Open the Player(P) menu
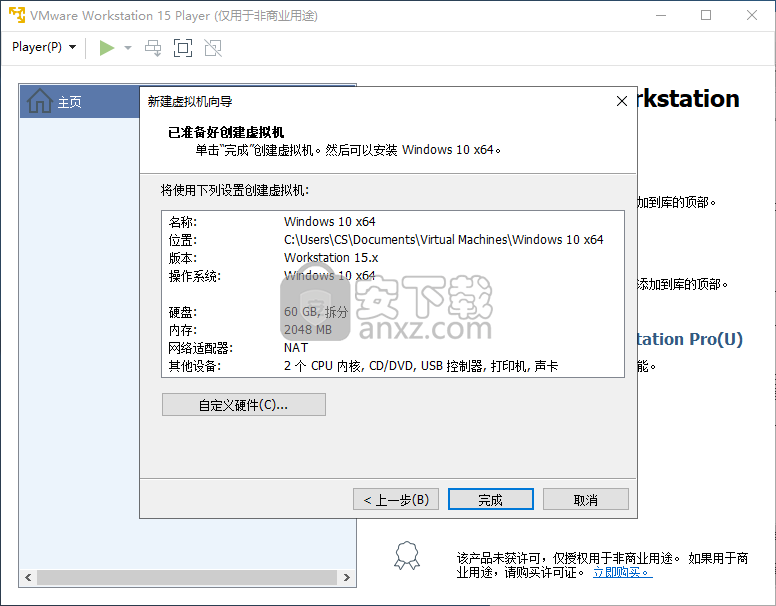 44,48
